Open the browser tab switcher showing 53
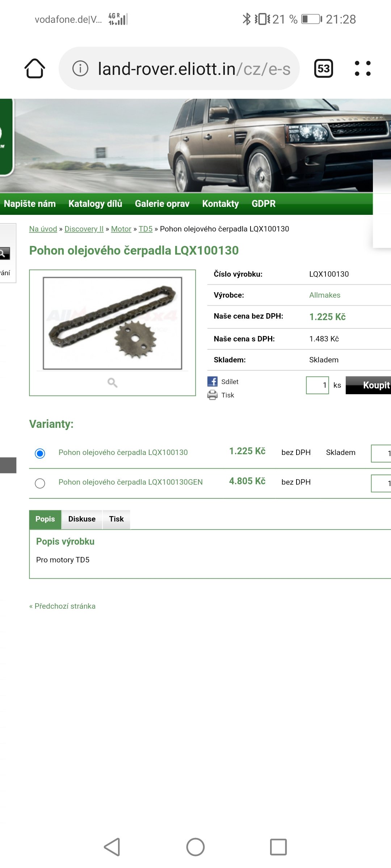391x868 pixels. point(323,68)
